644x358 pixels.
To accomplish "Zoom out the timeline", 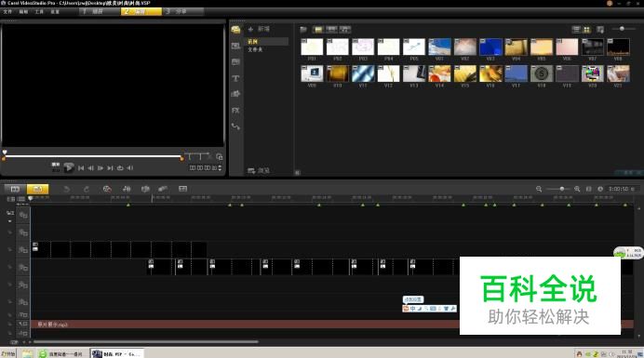I will tap(539, 189).
